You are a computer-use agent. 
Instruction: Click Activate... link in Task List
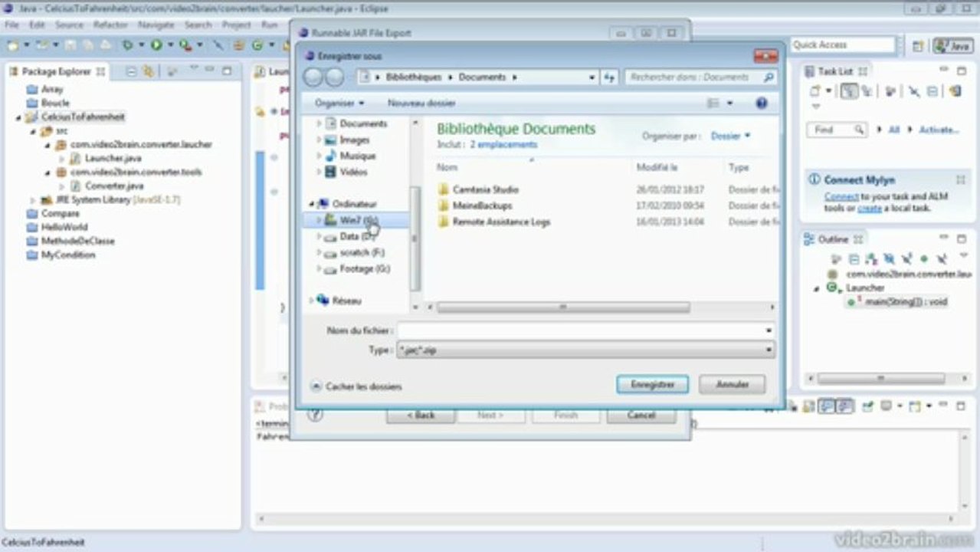point(939,130)
